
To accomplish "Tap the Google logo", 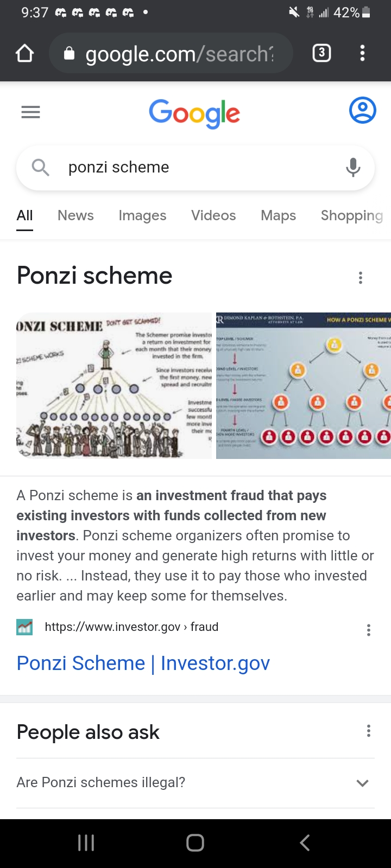I will pyautogui.click(x=194, y=113).
